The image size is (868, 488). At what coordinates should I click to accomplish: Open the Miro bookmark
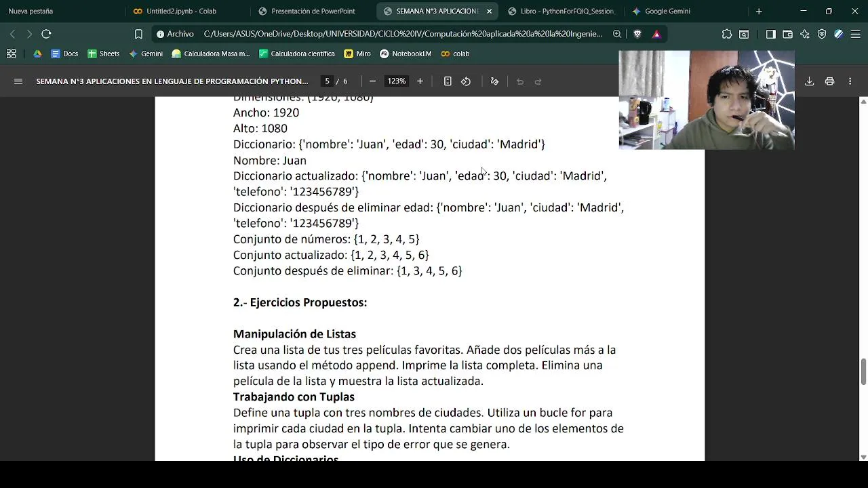pyautogui.click(x=357, y=54)
